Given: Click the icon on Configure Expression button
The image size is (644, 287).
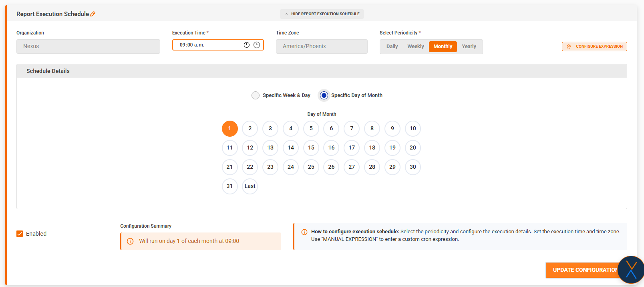Looking at the screenshot, I should (569, 46).
